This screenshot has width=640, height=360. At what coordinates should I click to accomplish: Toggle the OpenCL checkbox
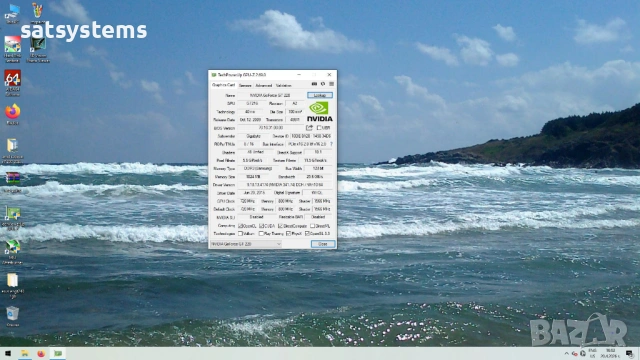pyautogui.click(x=240, y=226)
